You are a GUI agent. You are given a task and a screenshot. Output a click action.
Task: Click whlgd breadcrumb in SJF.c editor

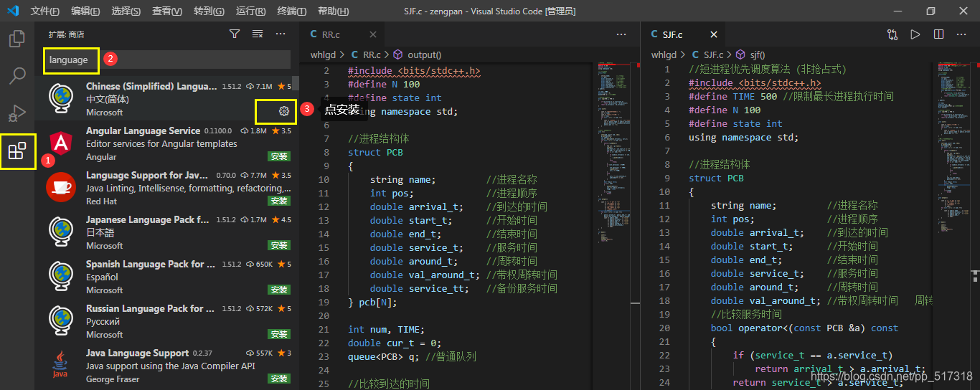[664, 54]
